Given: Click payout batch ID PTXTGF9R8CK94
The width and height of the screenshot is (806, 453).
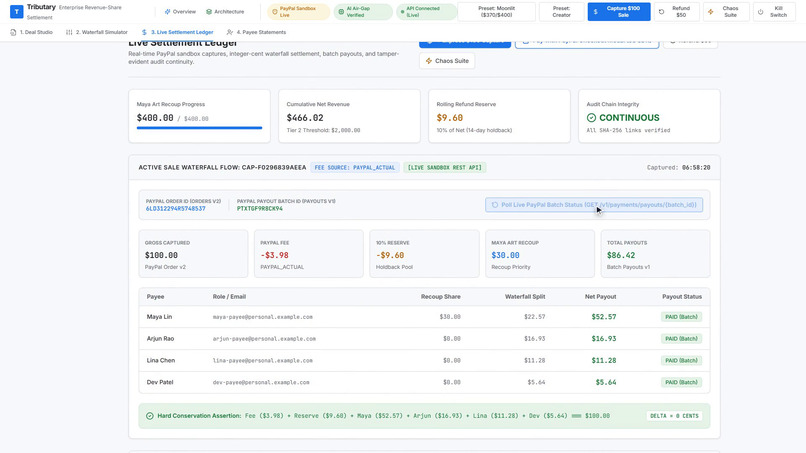Looking at the screenshot, I should coord(260,209).
